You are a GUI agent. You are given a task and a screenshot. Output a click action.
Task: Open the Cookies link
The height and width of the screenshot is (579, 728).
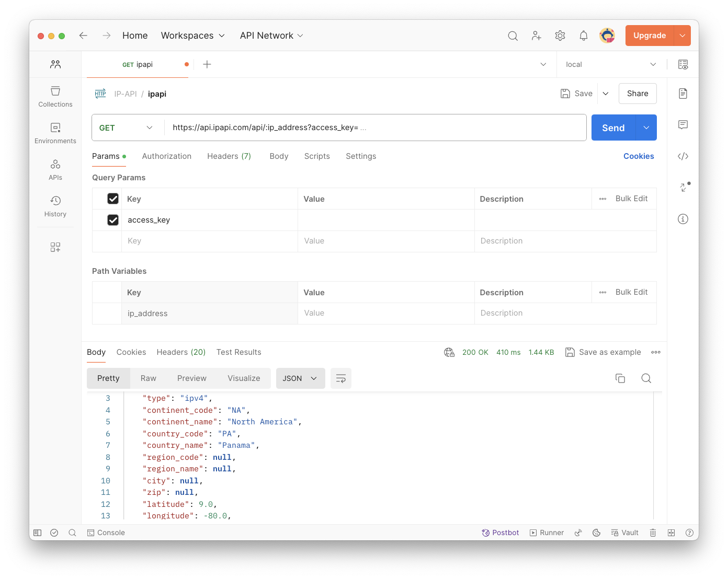(x=639, y=156)
